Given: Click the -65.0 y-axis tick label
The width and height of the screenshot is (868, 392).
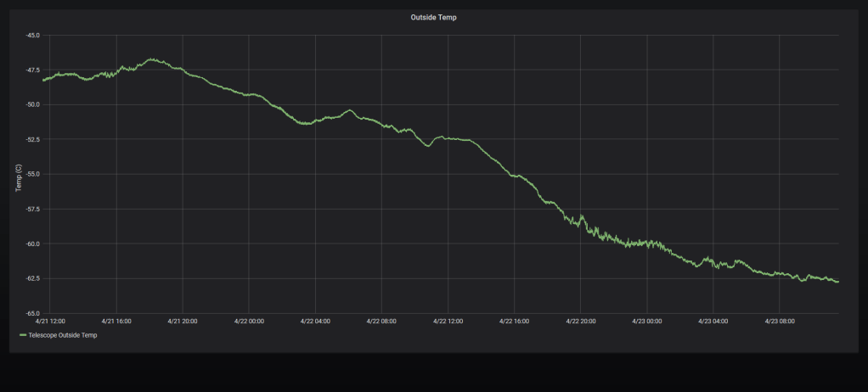Looking at the screenshot, I should (x=32, y=313).
